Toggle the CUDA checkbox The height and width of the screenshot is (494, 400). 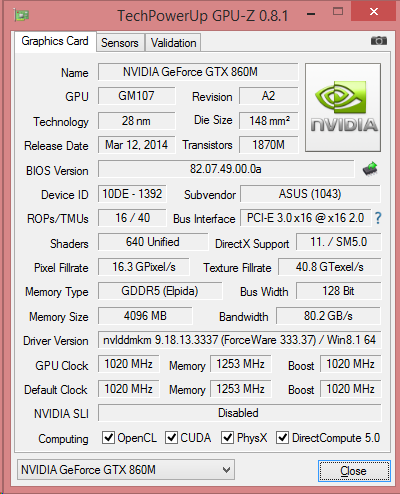(171, 437)
